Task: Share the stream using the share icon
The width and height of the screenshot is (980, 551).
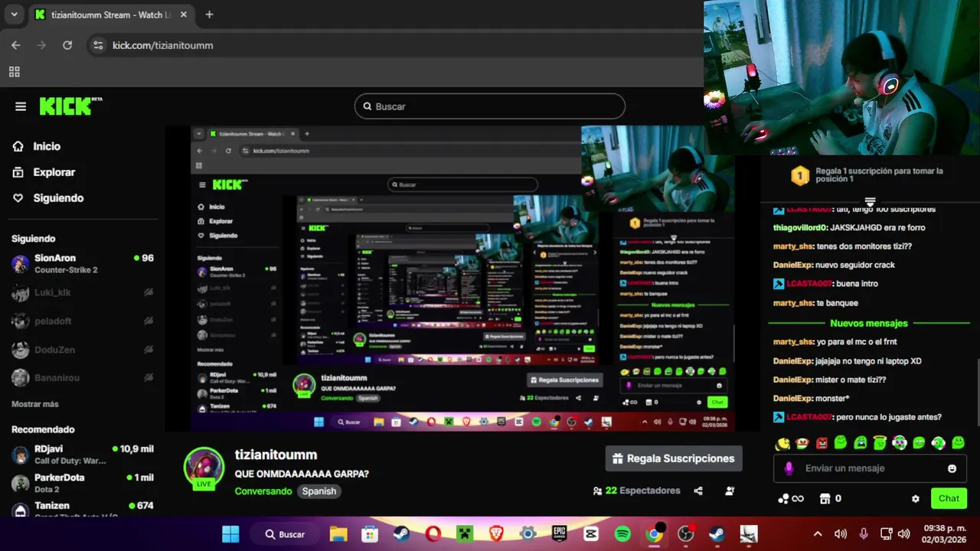Action: point(698,491)
